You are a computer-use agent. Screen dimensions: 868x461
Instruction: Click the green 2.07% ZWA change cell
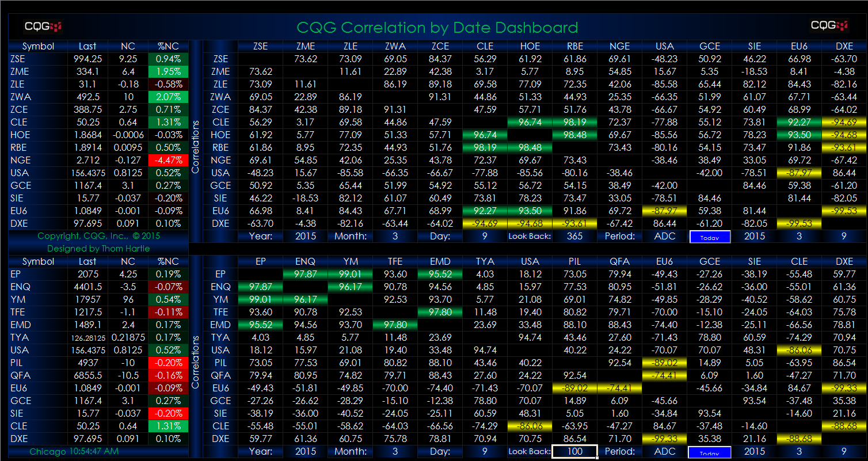[168, 97]
